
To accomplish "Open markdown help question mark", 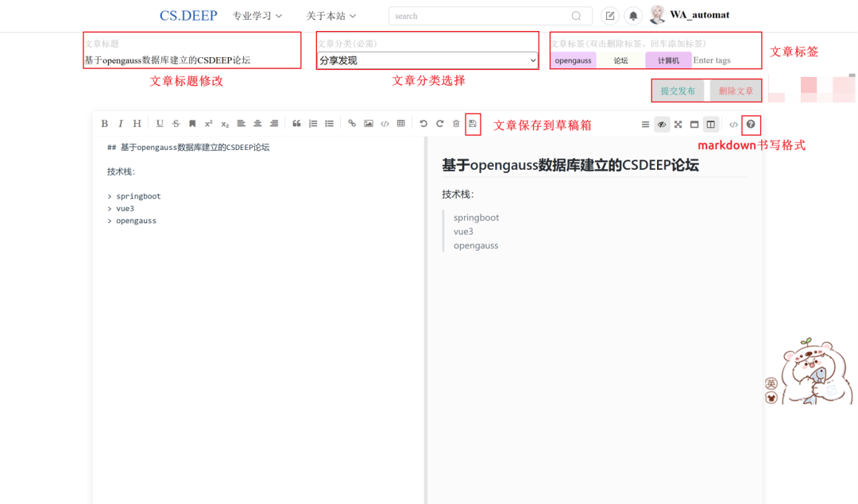I will point(751,124).
